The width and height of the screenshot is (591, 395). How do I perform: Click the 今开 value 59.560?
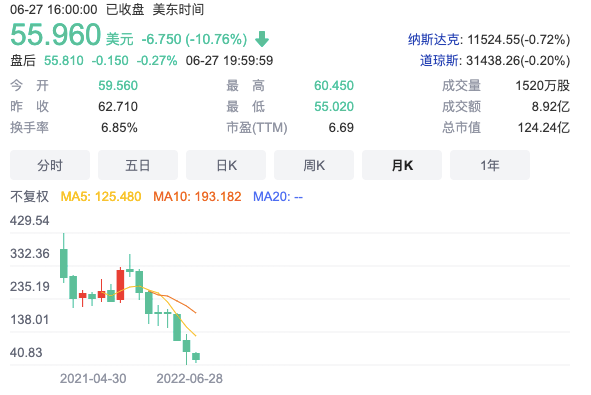click(118, 86)
